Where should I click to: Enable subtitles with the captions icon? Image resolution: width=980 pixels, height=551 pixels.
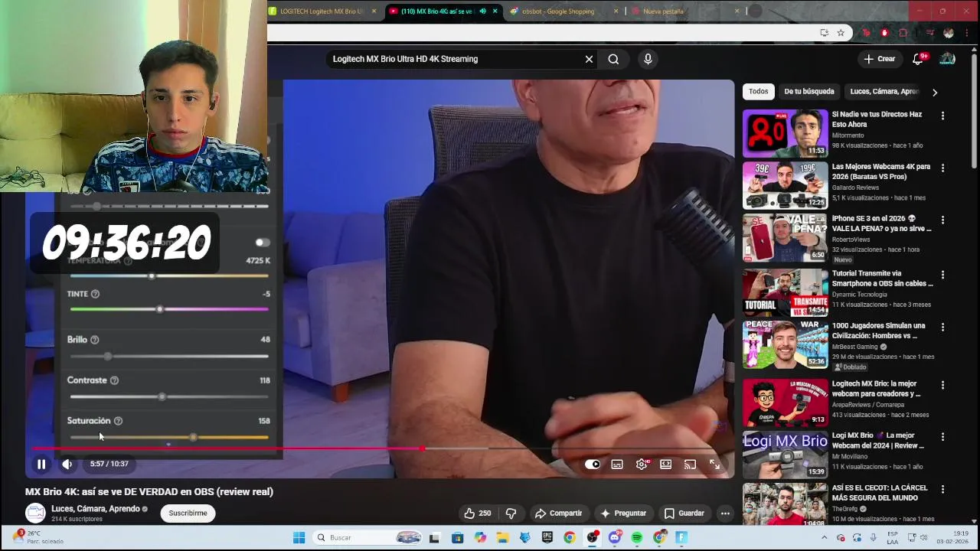click(x=617, y=464)
